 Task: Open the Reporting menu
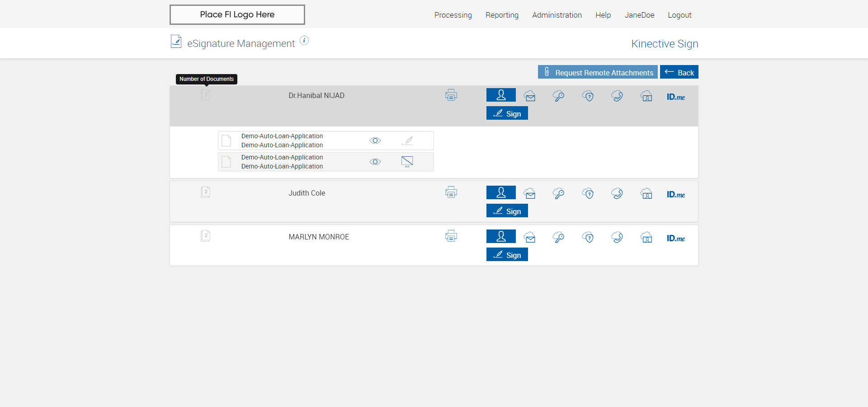(x=502, y=15)
